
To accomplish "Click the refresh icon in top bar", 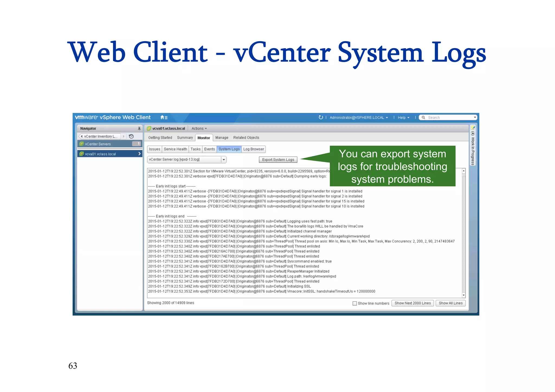I will pos(321,117).
